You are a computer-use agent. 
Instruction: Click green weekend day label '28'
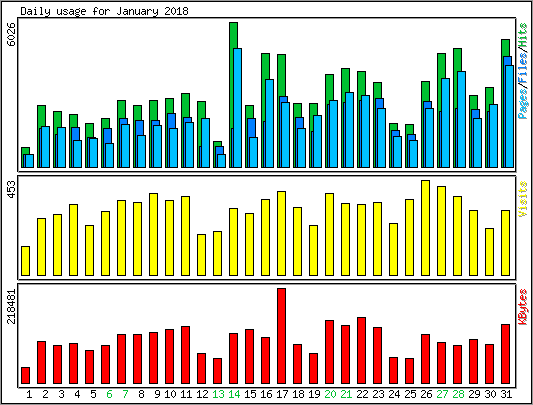click(x=458, y=394)
